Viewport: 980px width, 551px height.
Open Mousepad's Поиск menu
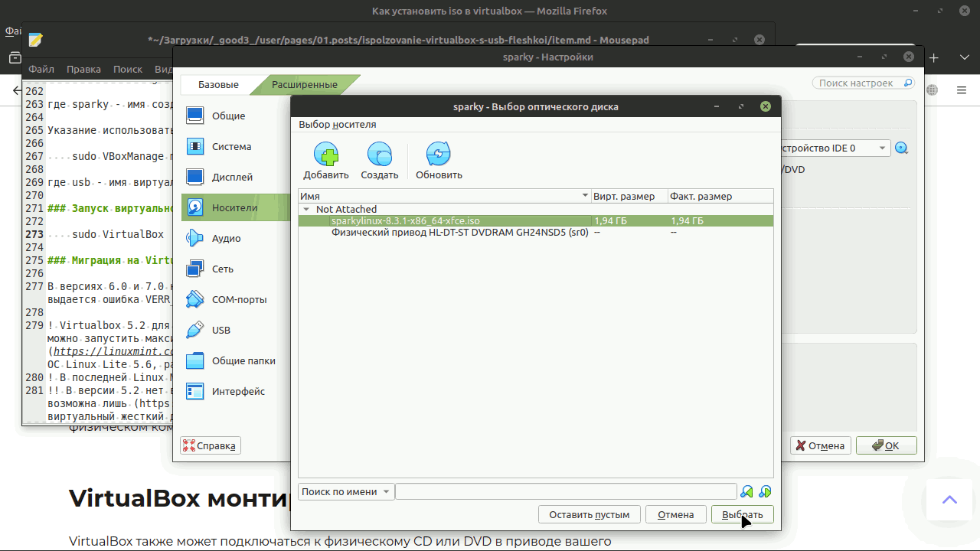(x=128, y=69)
